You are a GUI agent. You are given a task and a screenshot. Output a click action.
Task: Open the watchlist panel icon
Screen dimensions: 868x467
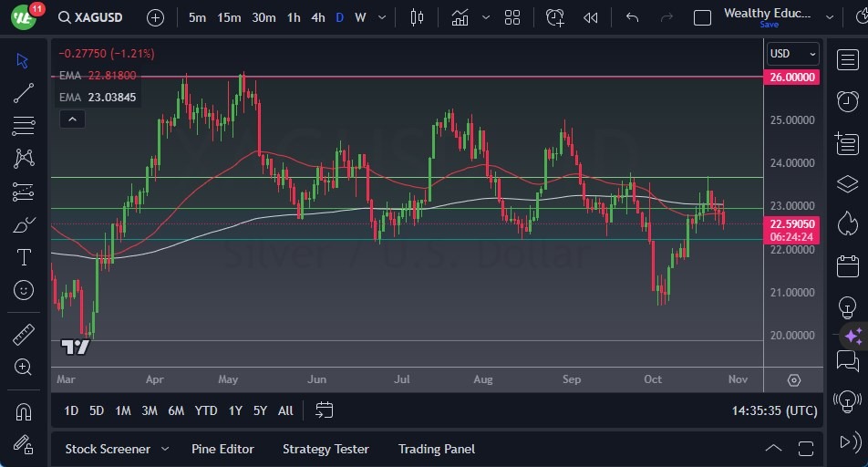[847, 58]
